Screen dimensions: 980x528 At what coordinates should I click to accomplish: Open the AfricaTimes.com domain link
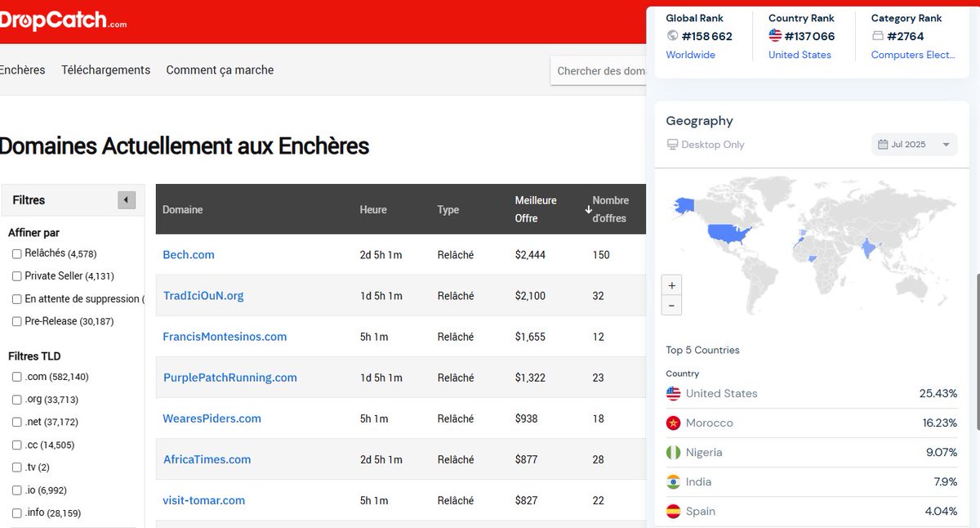207,459
